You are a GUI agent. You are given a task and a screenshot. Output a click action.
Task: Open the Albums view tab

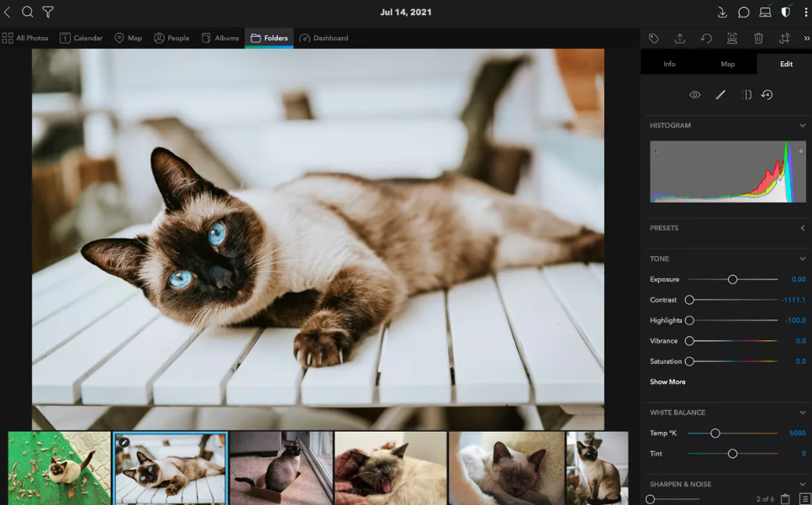[220, 38]
